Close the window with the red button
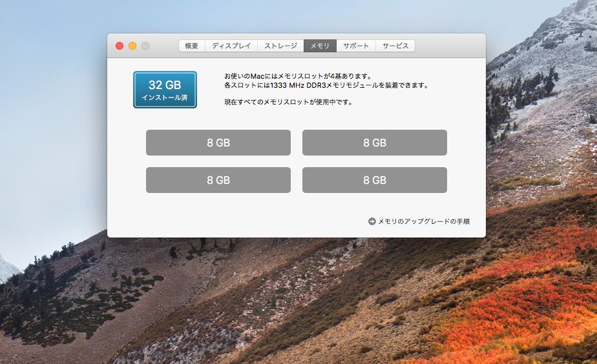The image size is (597, 364). [x=120, y=46]
